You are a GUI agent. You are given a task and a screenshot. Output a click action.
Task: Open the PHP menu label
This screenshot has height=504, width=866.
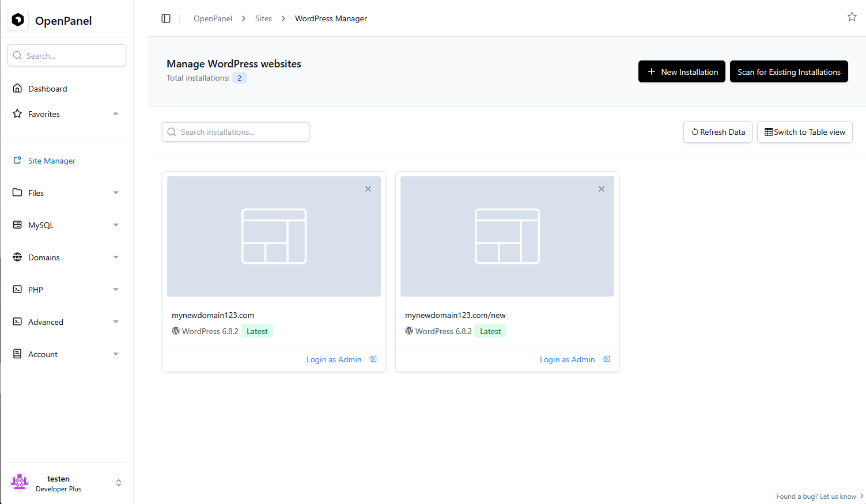[x=36, y=290]
